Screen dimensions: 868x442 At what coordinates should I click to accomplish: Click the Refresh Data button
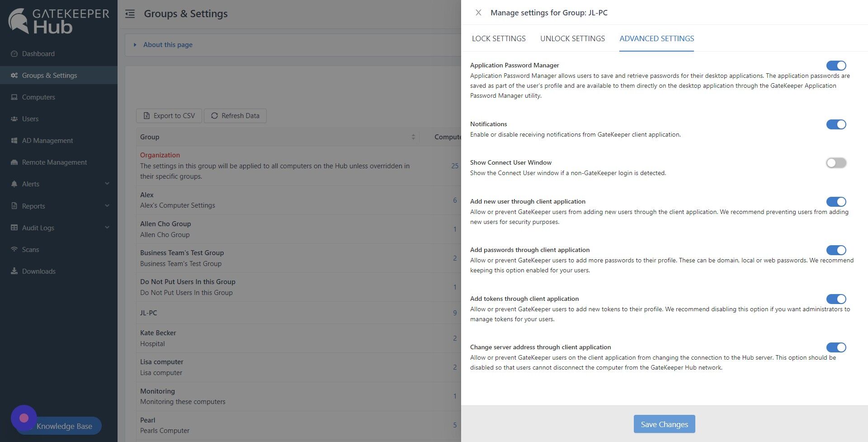pos(235,116)
